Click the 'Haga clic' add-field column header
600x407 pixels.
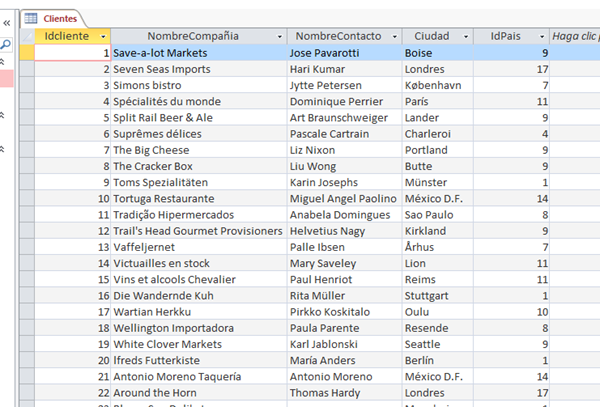click(x=575, y=36)
